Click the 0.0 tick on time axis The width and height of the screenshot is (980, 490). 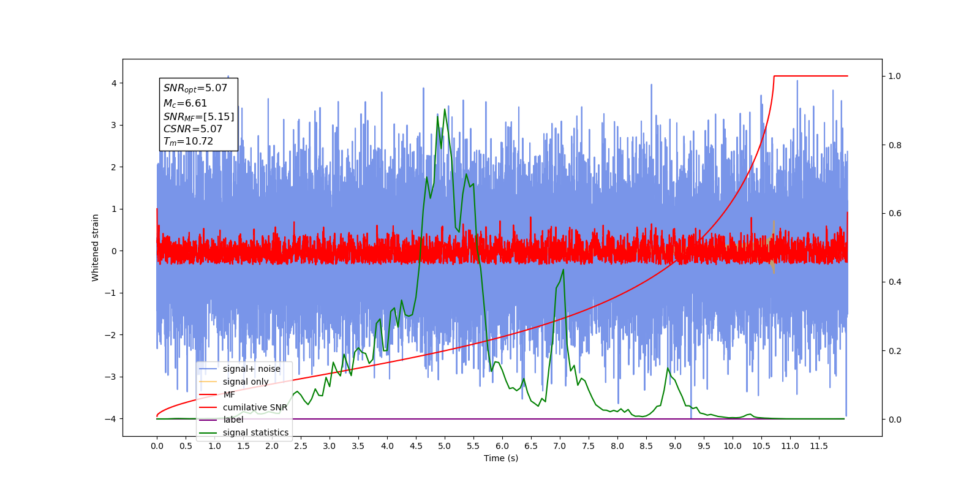tap(157, 446)
